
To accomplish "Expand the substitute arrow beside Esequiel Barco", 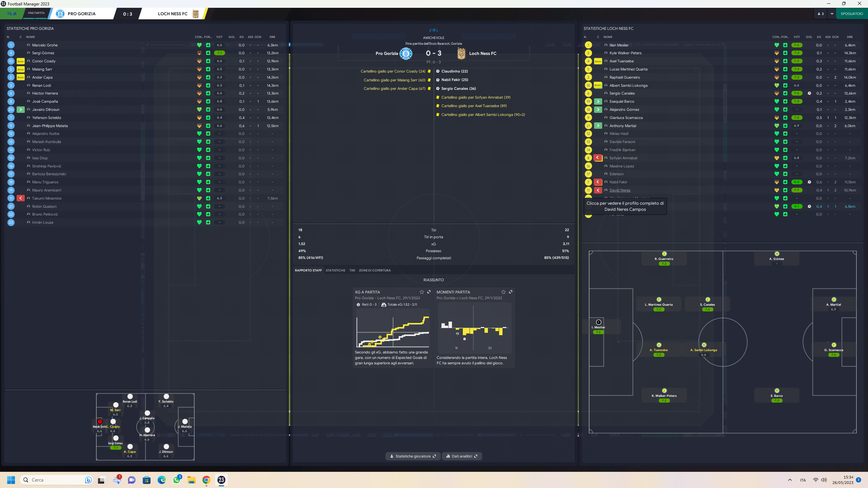I will click(x=598, y=101).
